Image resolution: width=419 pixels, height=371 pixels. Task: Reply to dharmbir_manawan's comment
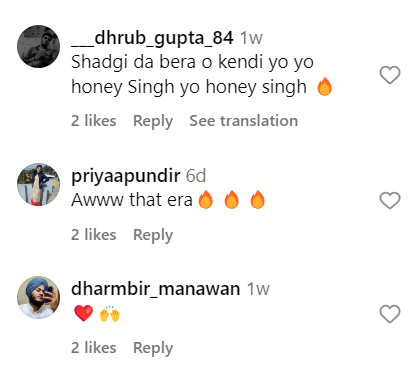(x=153, y=348)
